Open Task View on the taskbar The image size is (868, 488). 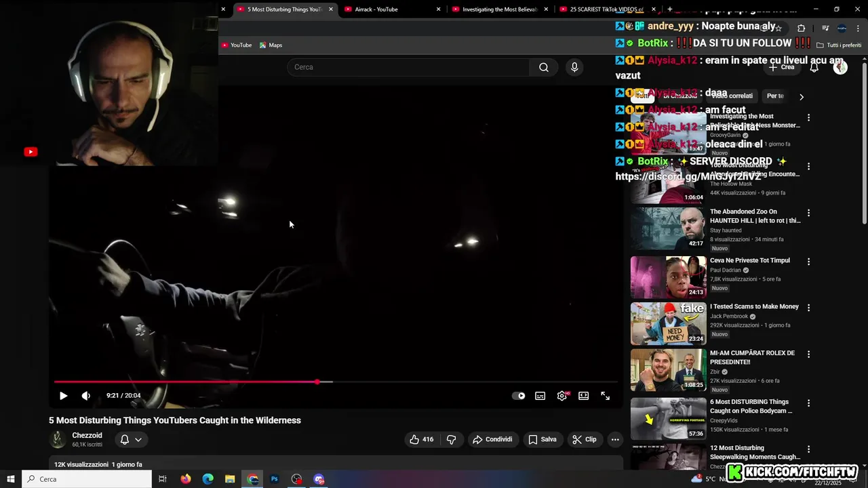click(163, 479)
